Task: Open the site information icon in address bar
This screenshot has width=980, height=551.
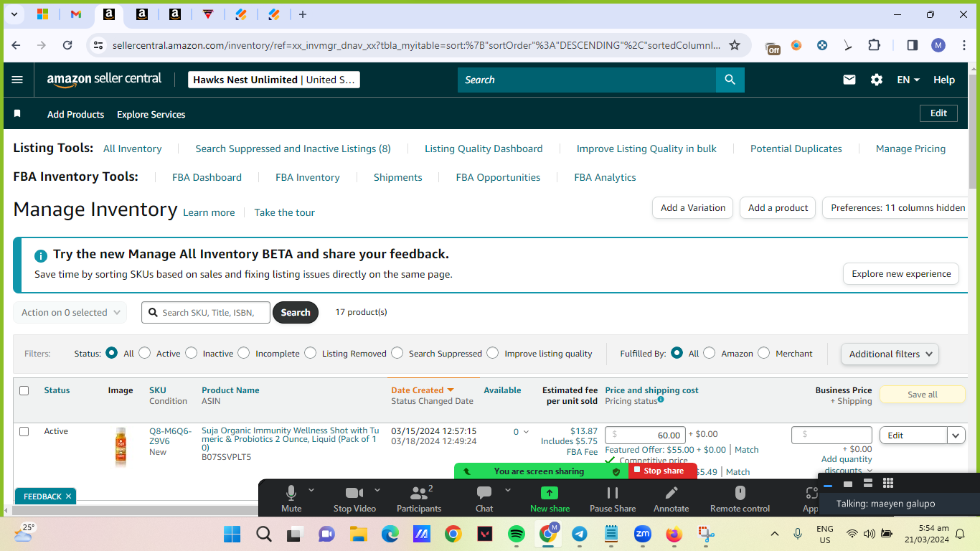Action: 98,45
